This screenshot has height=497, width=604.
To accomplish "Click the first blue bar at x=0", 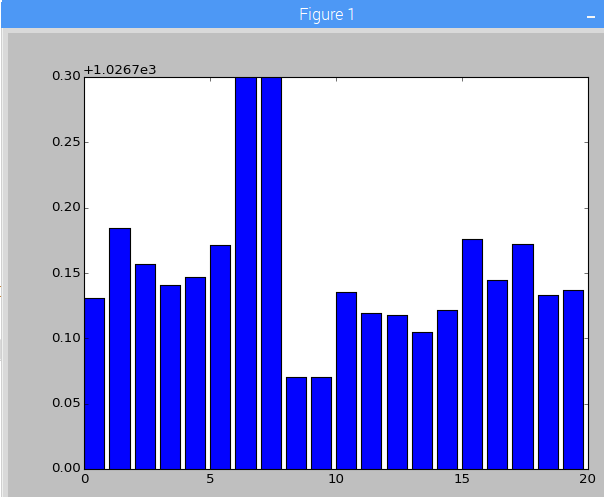I will click(95, 383).
